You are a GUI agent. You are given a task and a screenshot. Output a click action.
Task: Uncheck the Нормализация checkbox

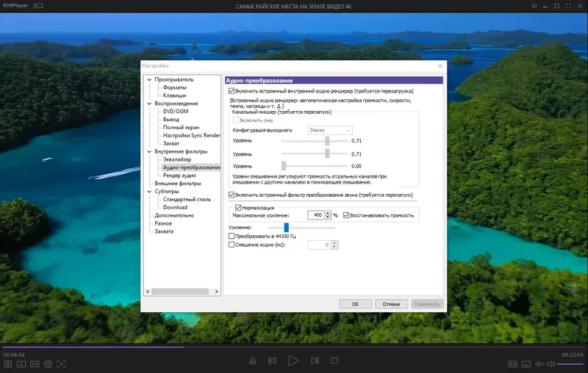click(x=237, y=208)
